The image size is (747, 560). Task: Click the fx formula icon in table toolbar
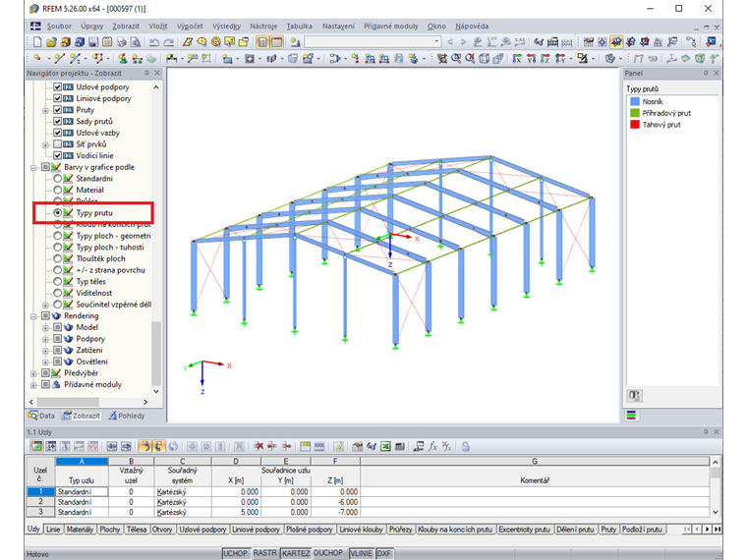pos(432,446)
